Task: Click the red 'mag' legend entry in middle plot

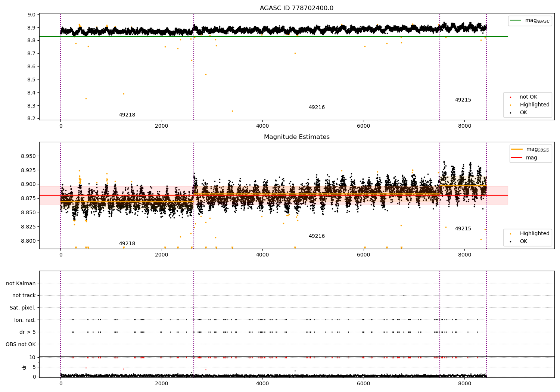Action: pyautogui.click(x=524, y=158)
